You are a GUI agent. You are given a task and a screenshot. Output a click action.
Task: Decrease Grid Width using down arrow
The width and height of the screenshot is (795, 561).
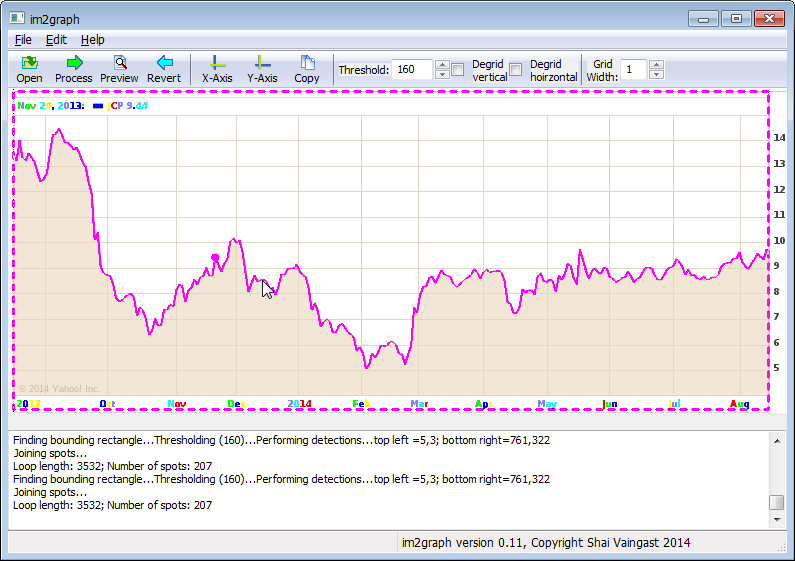click(x=656, y=75)
